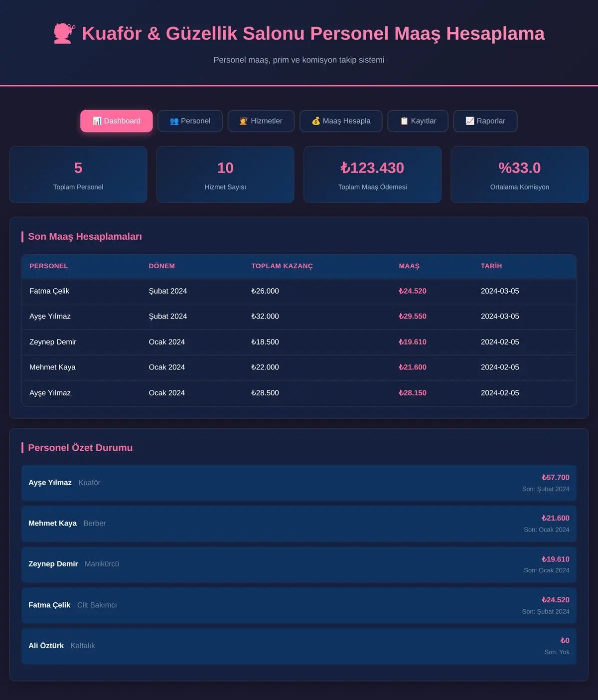Click the ₺28.150 salary value
Viewport: 598px width, 700px height.
(x=413, y=393)
